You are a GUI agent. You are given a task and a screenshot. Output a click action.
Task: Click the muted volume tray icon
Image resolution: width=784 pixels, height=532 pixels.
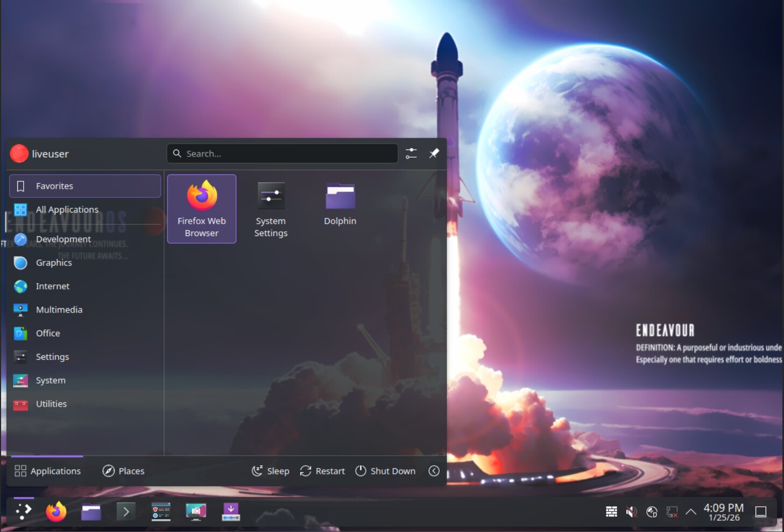pyautogui.click(x=632, y=512)
